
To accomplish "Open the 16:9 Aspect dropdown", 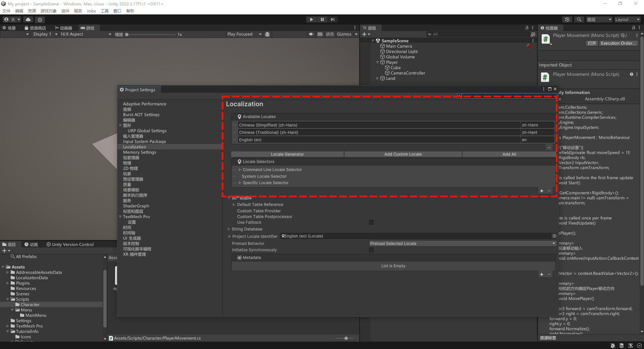I will click(x=85, y=34).
